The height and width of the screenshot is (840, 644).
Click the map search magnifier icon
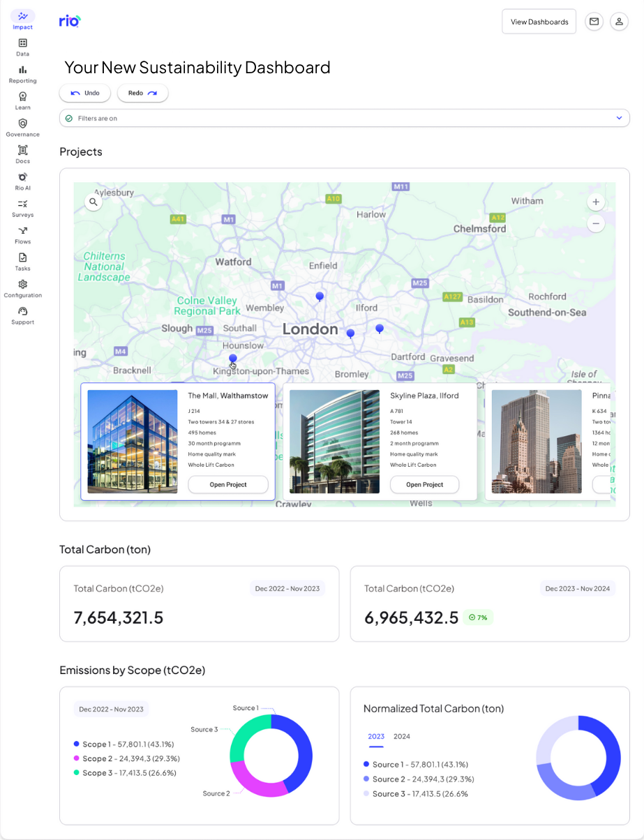[93, 202]
